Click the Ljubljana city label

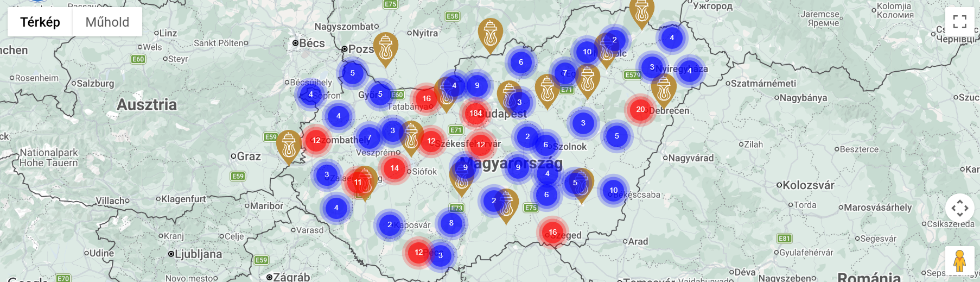tap(198, 254)
